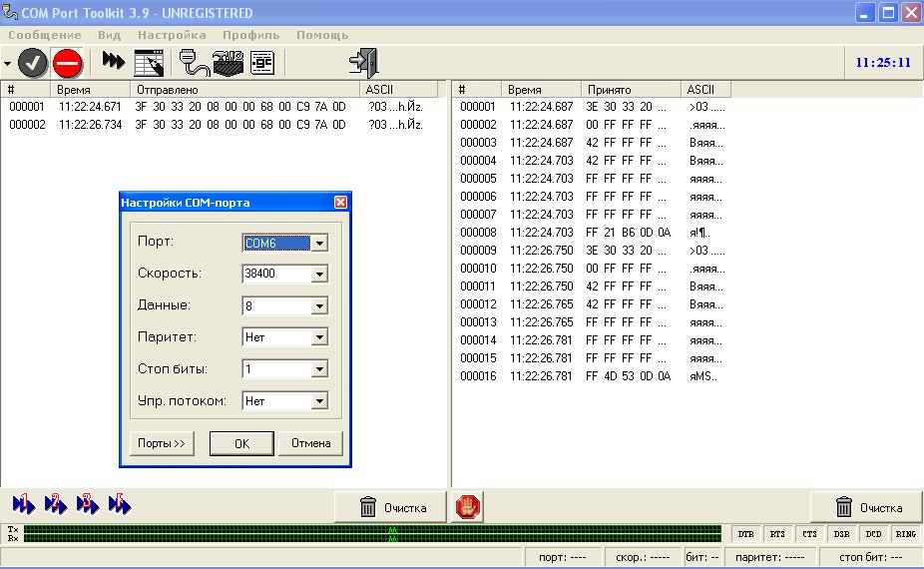Select received row 000005

click(x=593, y=179)
